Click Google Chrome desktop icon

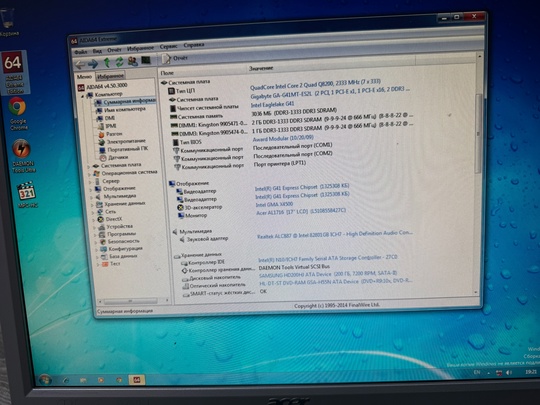[18, 113]
